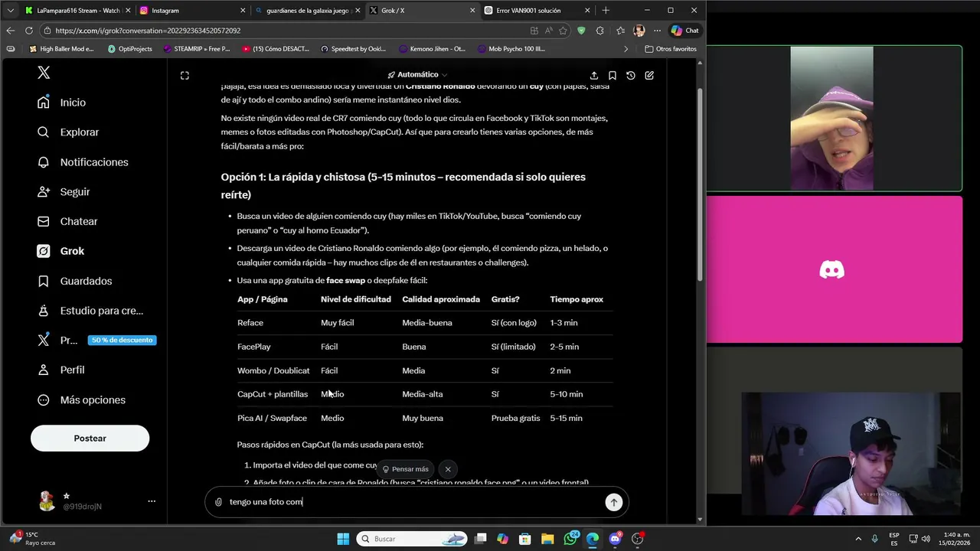
Task: Show hidden system tray icons
Action: (x=857, y=539)
